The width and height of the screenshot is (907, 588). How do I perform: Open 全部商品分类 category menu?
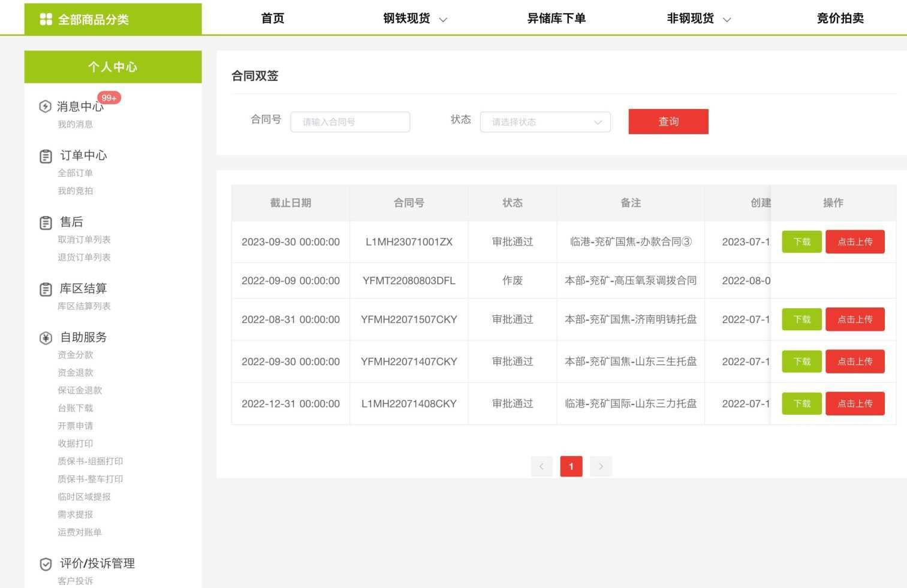tap(113, 19)
